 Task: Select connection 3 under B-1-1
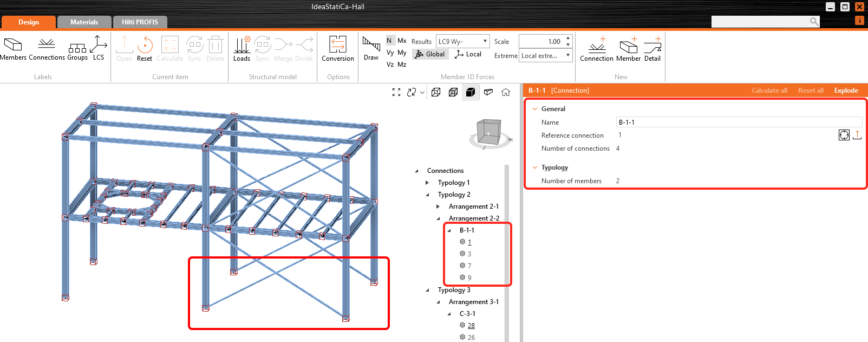coord(469,254)
